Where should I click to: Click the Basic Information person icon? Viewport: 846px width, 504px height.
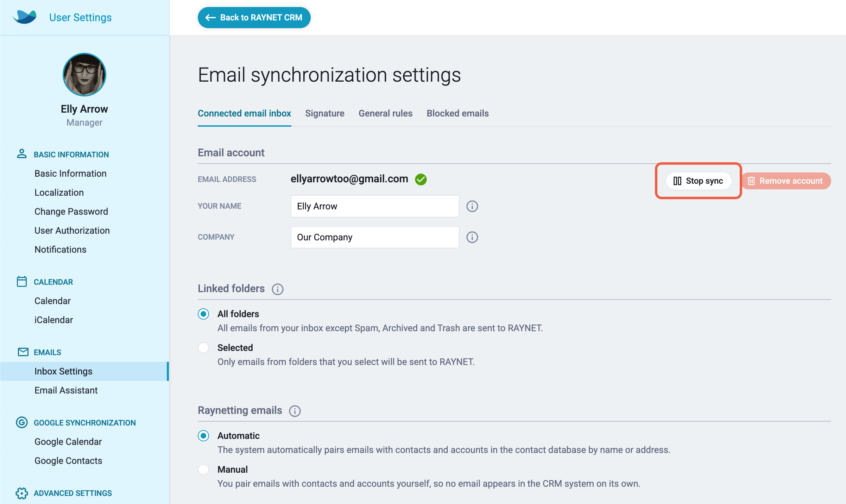[x=22, y=154]
